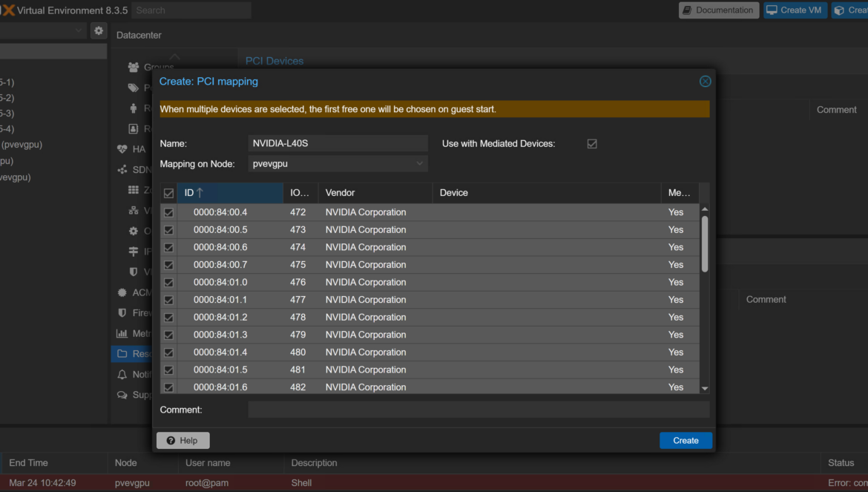The width and height of the screenshot is (868, 492).
Task: Click the Create button in the dialog
Action: [685, 441]
